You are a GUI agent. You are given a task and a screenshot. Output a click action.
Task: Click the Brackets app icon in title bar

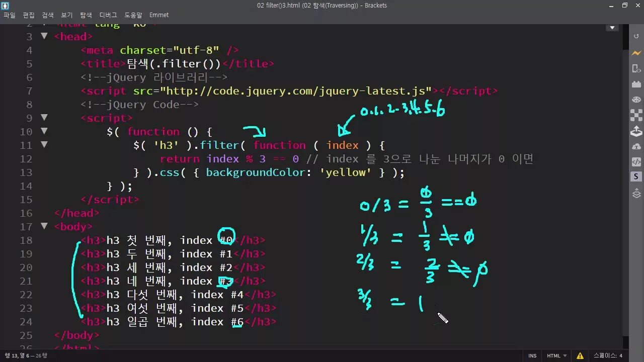click(6, 6)
